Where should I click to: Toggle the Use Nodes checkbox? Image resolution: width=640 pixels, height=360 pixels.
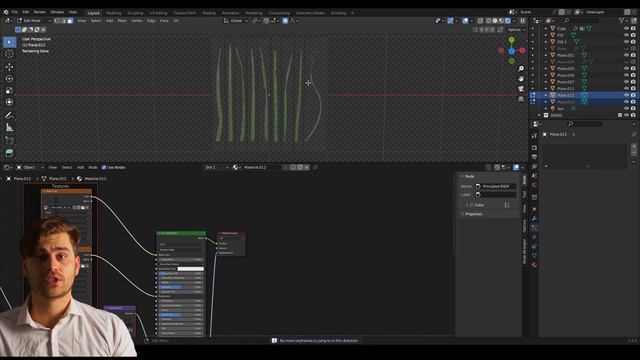[x=104, y=167]
